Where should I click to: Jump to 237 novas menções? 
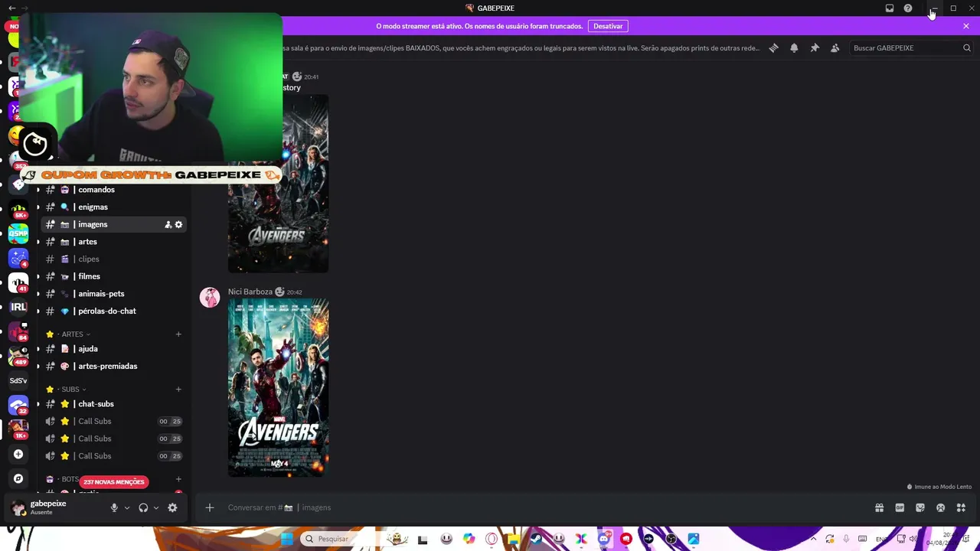tap(113, 482)
